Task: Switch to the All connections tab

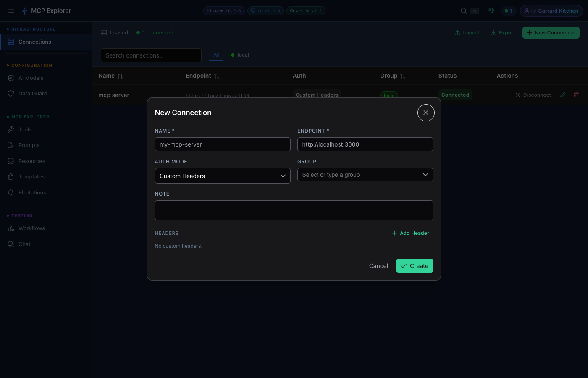Action: [x=216, y=55]
